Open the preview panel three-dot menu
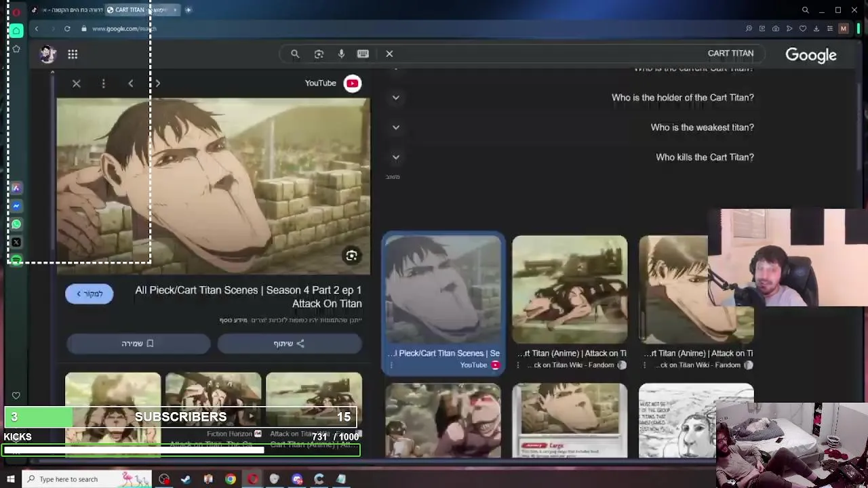This screenshot has height=488, width=868. [x=103, y=83]
